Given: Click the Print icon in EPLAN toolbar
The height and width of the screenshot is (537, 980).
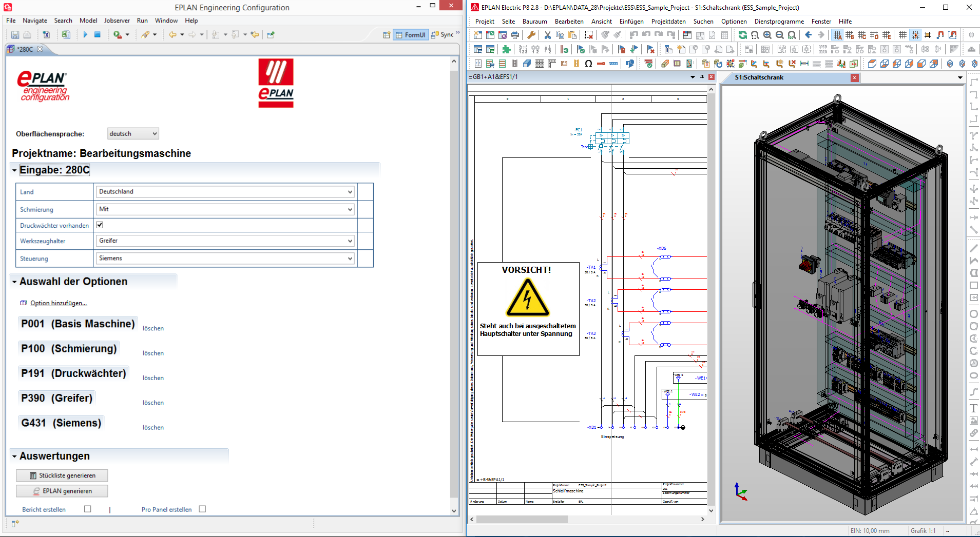Looking at the screenshot, I should point(515,35).
